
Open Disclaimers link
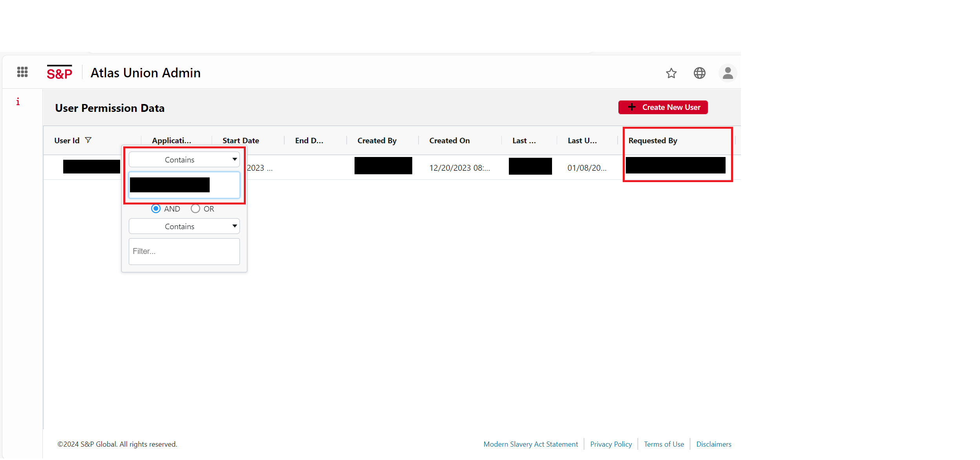tap(713, 444)
